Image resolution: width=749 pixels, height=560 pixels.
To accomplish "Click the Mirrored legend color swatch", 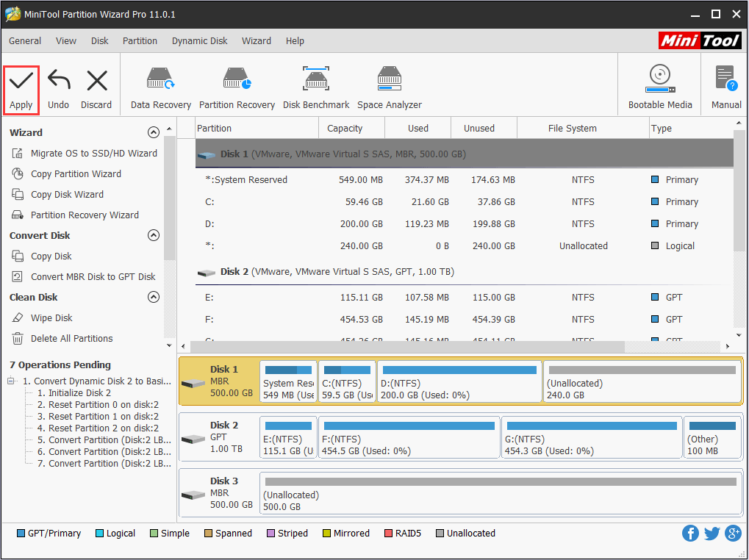I will [x=326, y=533].
